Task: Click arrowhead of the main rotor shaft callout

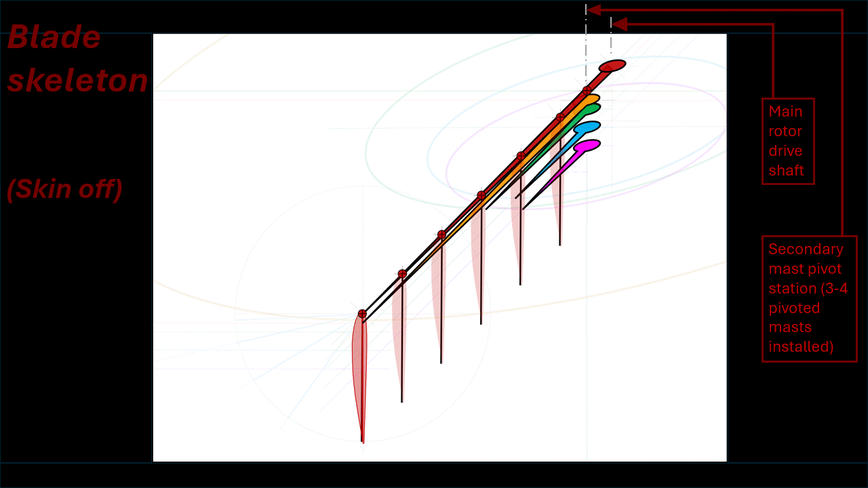Action: (x=619, y=24)
